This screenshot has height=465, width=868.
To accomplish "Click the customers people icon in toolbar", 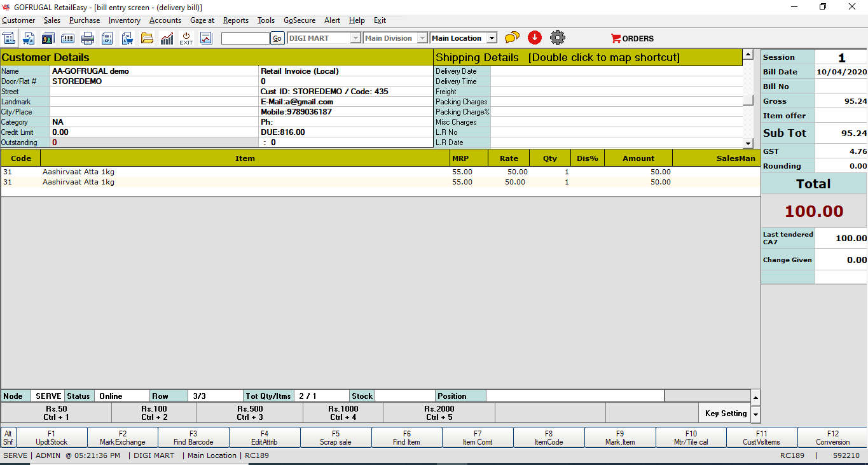I will 48,38.
